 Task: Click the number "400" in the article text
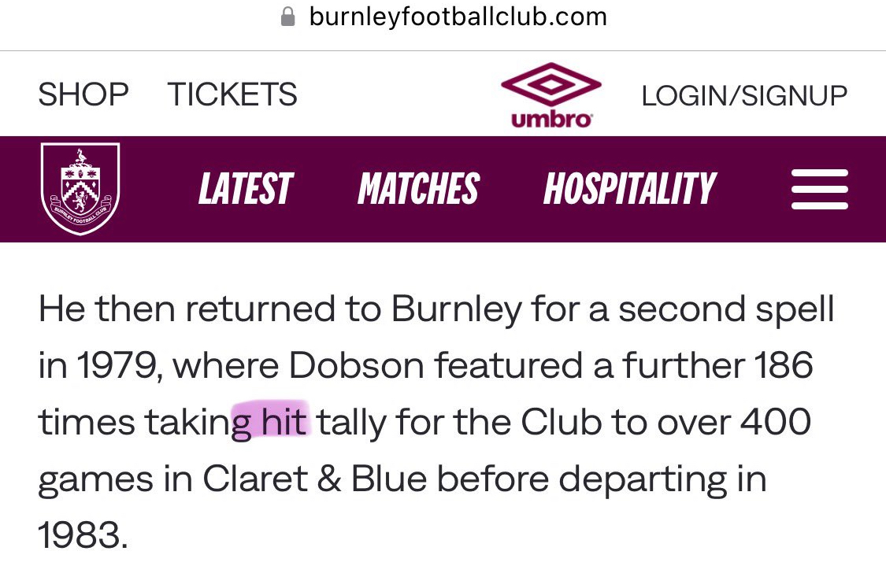[775, 423]
